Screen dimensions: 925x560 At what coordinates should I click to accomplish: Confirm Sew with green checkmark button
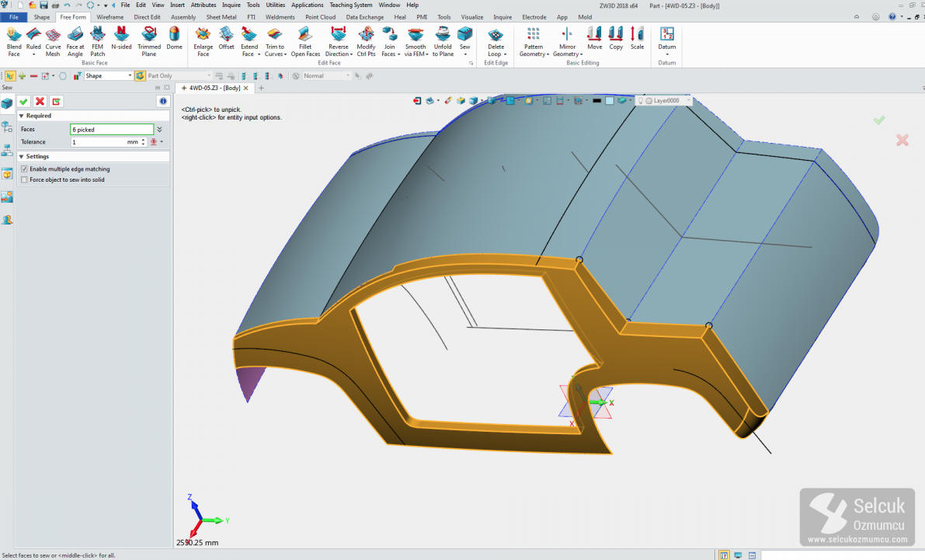[24, 102]
